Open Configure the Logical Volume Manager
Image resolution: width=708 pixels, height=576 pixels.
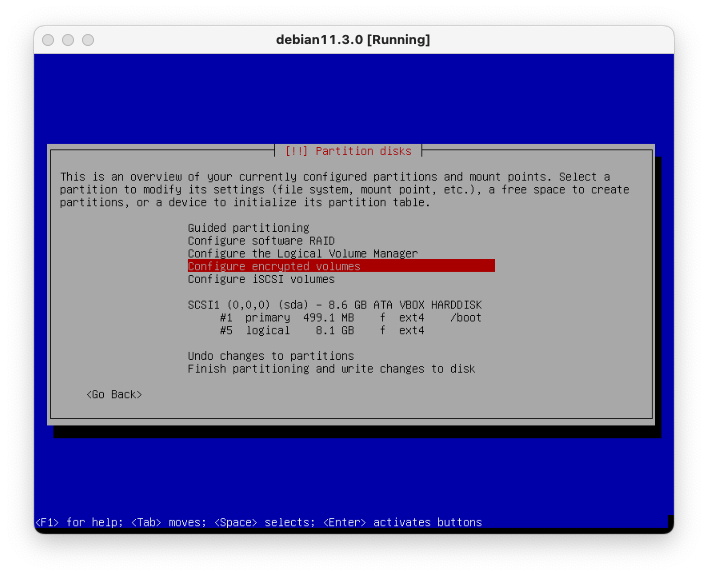point(302,254)
